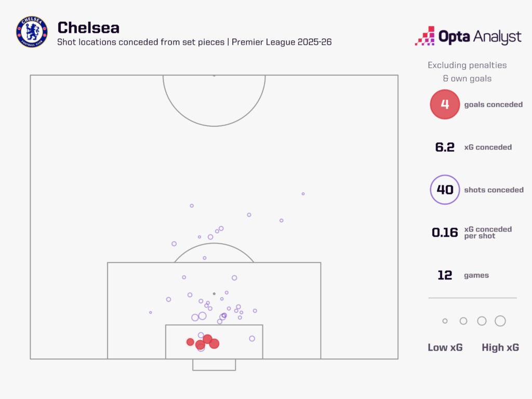Click the Opta Analyst wordmark text
532x399 pixels.
point(480,37)
